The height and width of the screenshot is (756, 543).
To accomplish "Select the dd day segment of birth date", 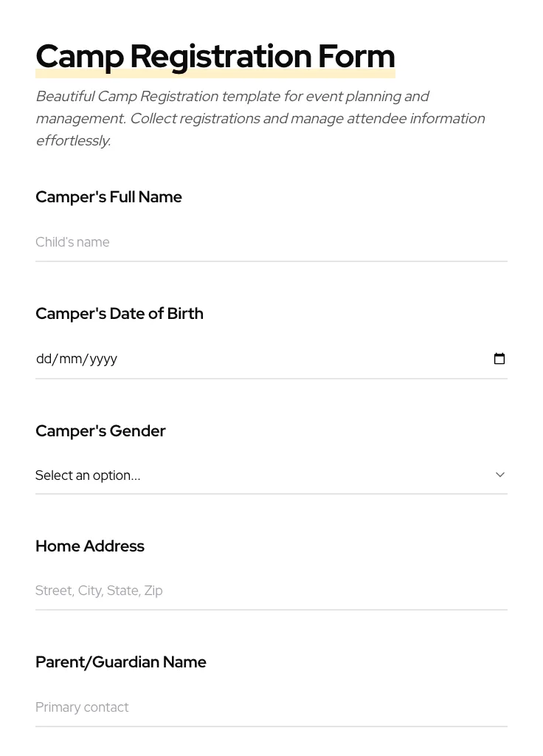I will coord(44,359).
